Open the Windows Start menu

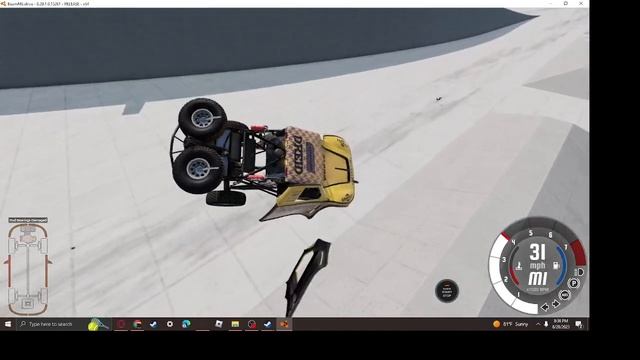point(8,324)
